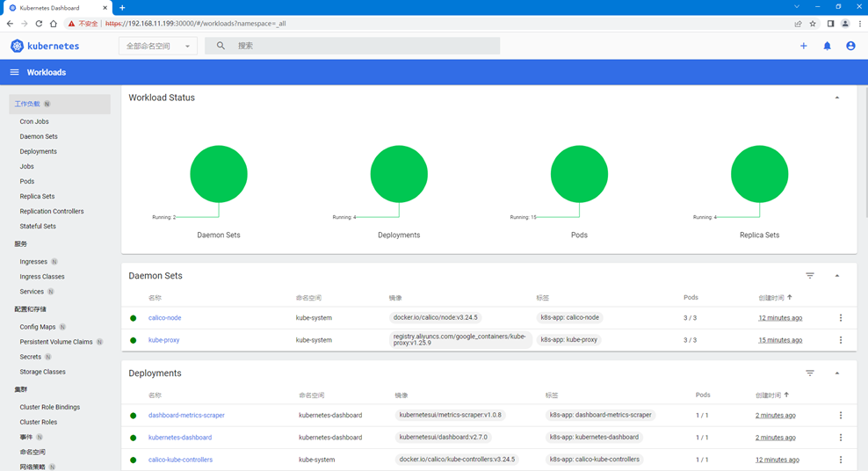Reload the browser page

(x=39, y=23)
